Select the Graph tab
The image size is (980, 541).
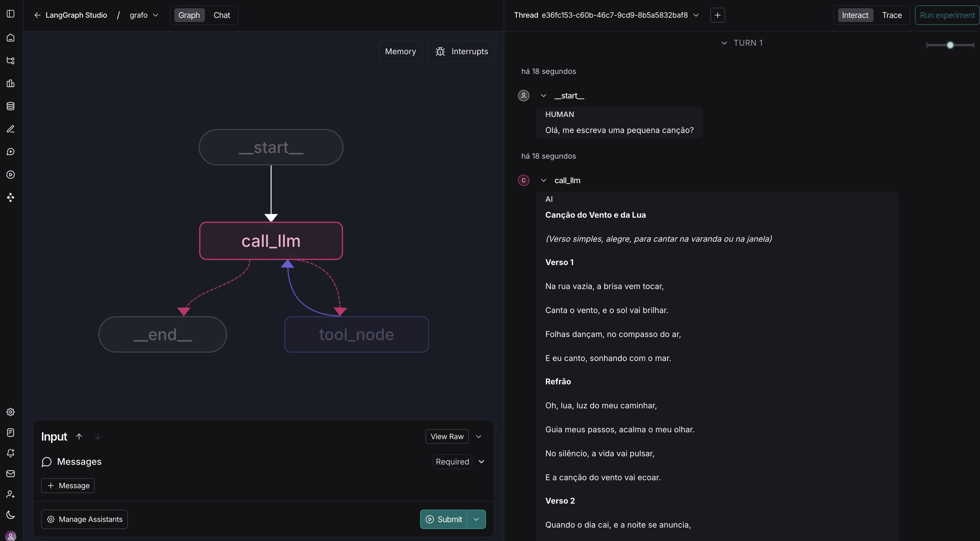(x=189, y=15)
